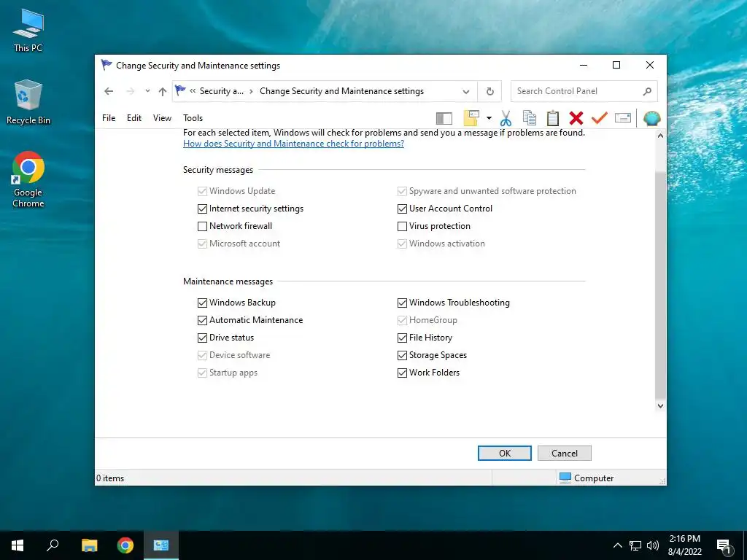Click the Control Panel taskbar button
This screenshot has width=747, height=560.
pyautogui.click(x=161, y=545)
